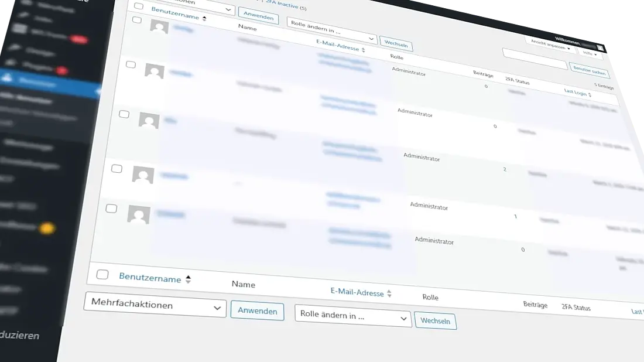
Task: Sort users by clicking the Last Login arrows
Action: [x=589, y=94]
